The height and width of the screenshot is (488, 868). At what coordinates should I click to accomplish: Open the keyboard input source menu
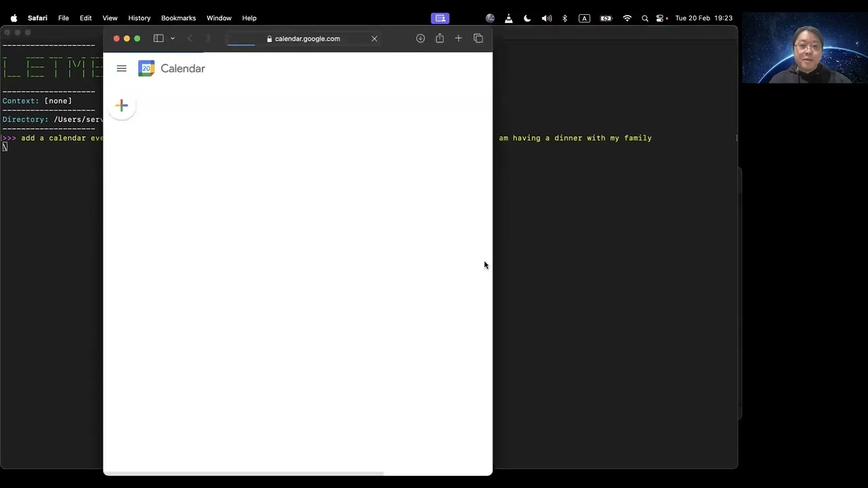coord(585,18)
